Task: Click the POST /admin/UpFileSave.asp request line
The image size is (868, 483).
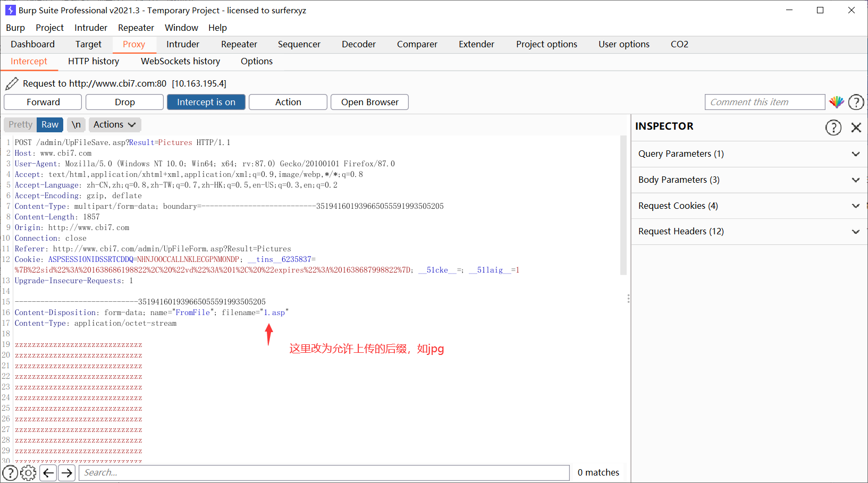Action: 122,142
